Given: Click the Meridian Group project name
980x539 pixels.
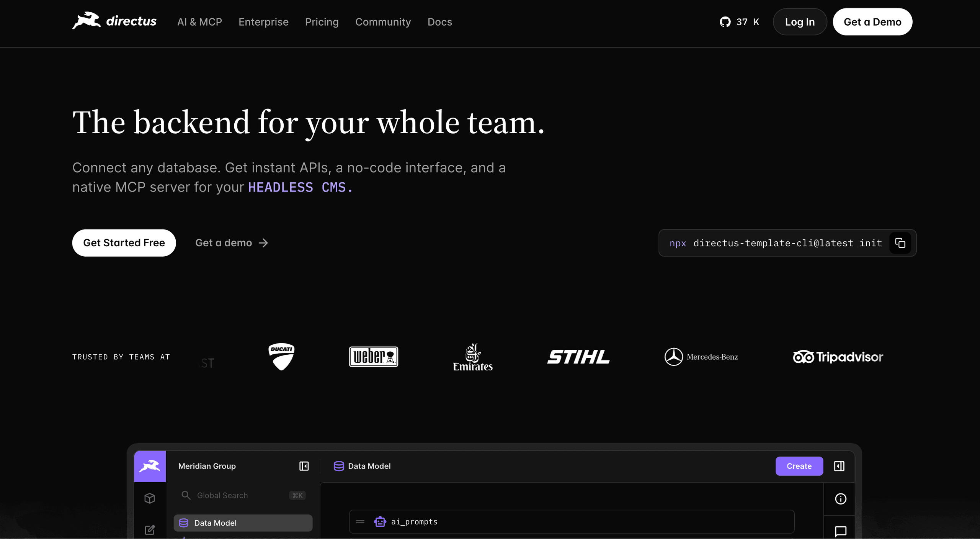Looking at the screenshot, I should click(x=207, y=466).
